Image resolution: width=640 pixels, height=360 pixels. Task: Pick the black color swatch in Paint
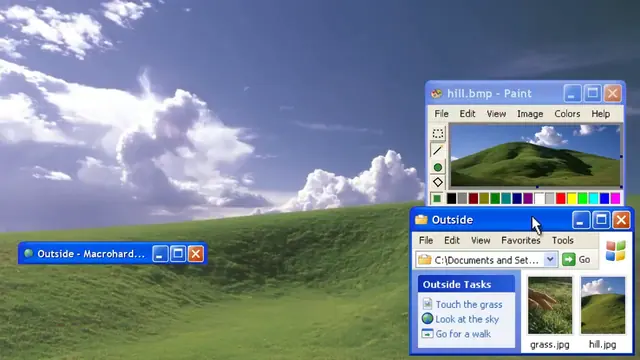(451, 198)
